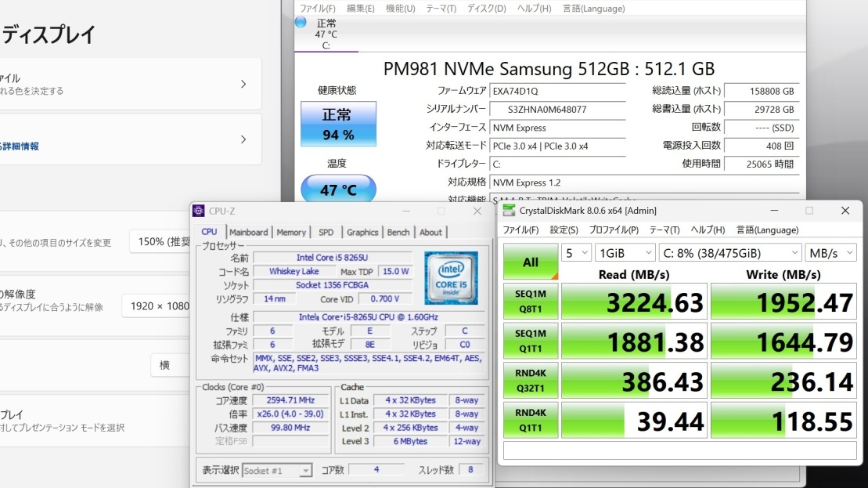This screenshot has height=488, width=868.
Task: Open the 横 display orientation dropdown
Action: click(x=171, y=365)
